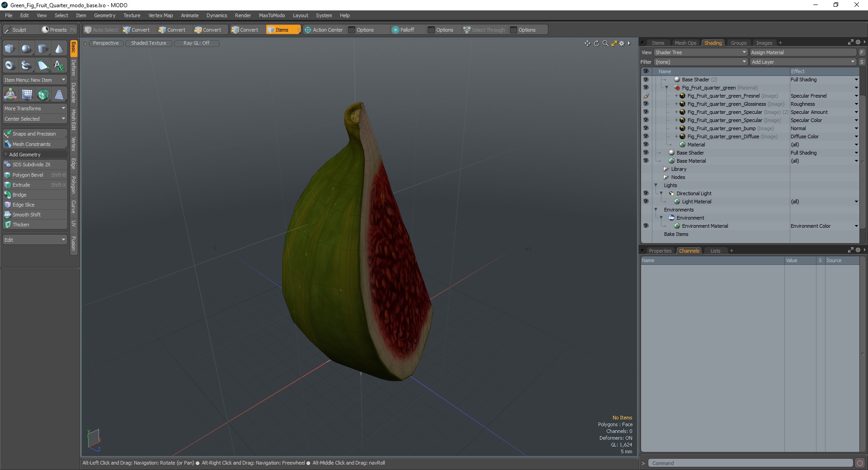868x470 pixels.
Task: Select the Torus primitive tool
Action: coord(9,66)
